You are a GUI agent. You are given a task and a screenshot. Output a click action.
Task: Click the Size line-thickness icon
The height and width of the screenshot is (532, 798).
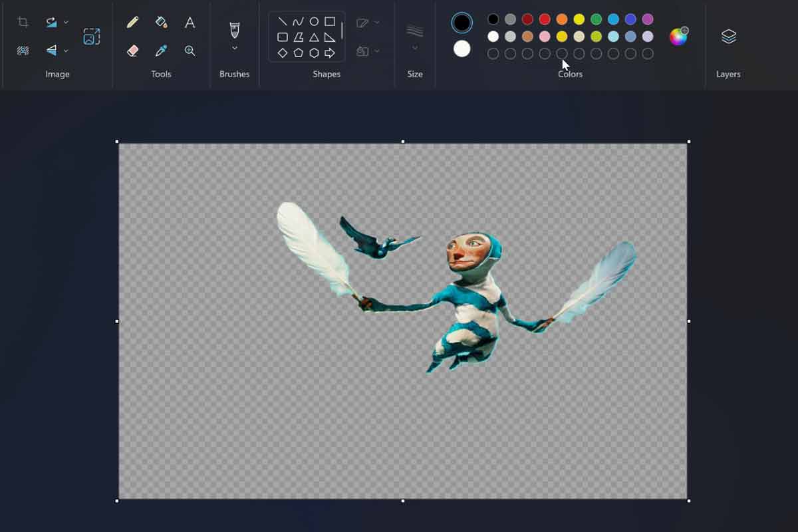tap(415, 31)
